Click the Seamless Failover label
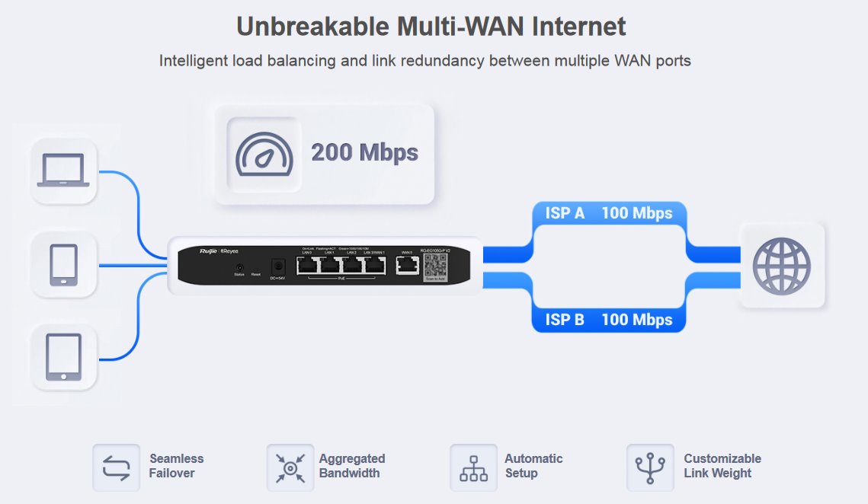This screenshot has height=504, width=868. coord(176,466)
